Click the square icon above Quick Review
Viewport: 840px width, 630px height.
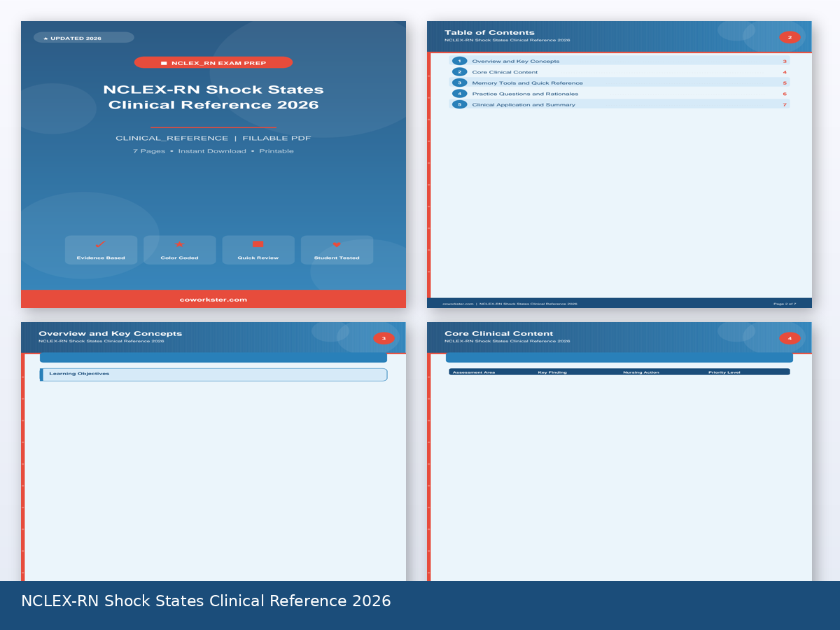tap(258, 244)
